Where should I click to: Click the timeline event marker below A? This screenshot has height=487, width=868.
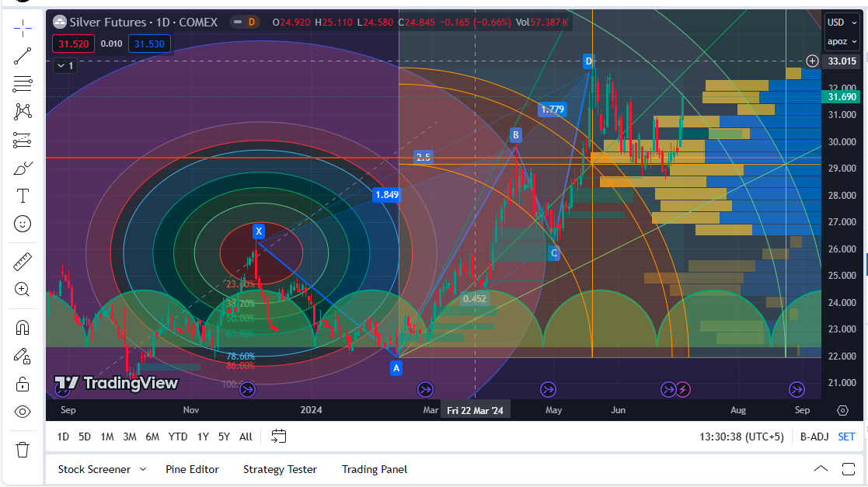point(425,390)
